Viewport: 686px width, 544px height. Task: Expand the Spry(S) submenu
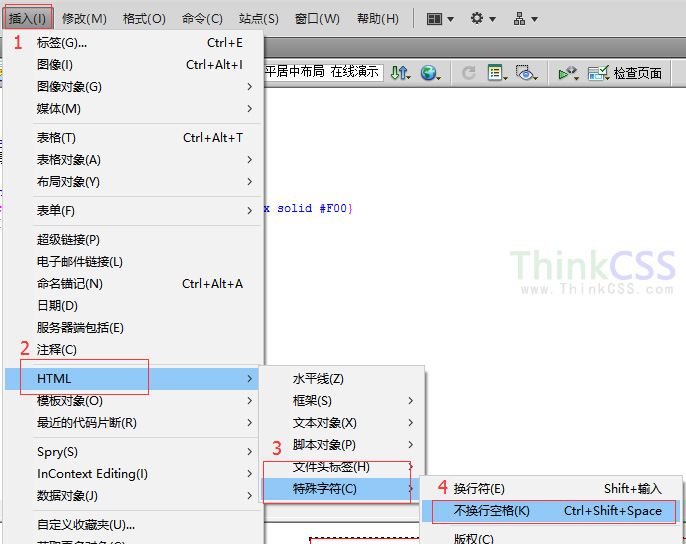click(x=133, y=452)
